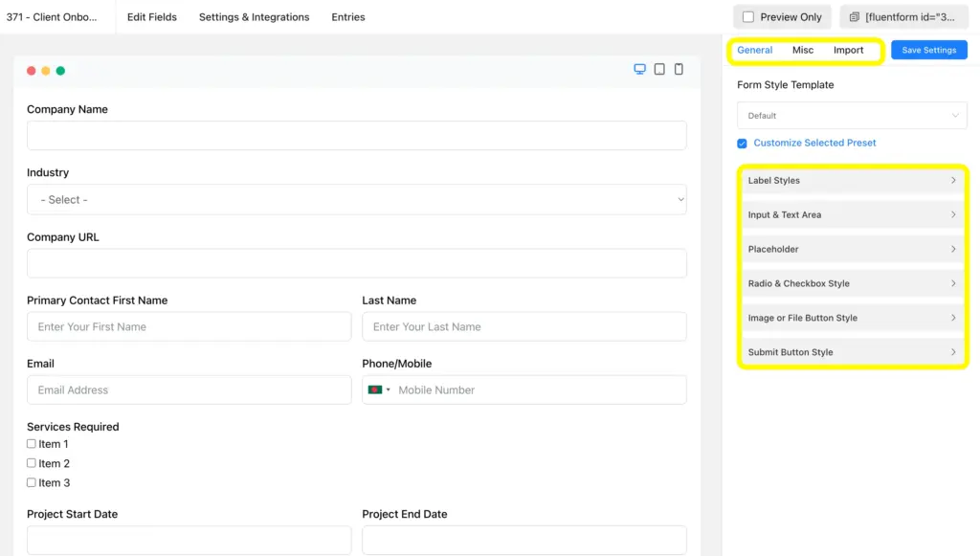Click the red dot in preview frame
The width and height of the screenshot is (980, 556).
click(32, 71)
